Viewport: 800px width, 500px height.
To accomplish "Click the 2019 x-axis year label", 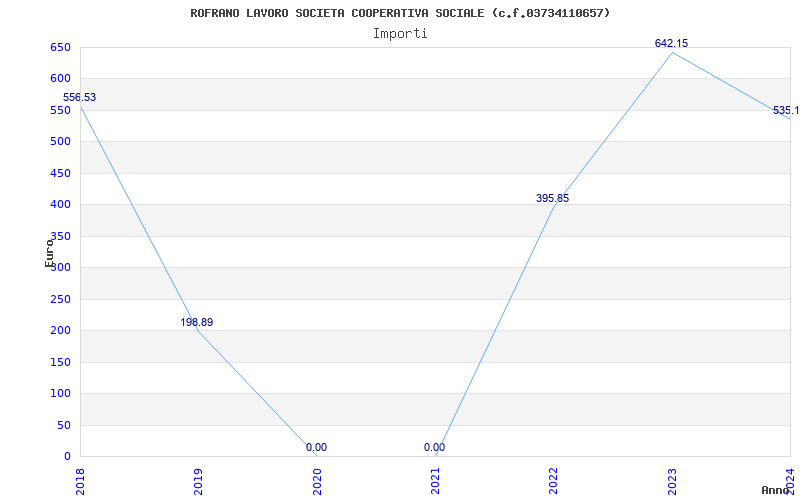I will pyautogui.click(x=198, y=482).
